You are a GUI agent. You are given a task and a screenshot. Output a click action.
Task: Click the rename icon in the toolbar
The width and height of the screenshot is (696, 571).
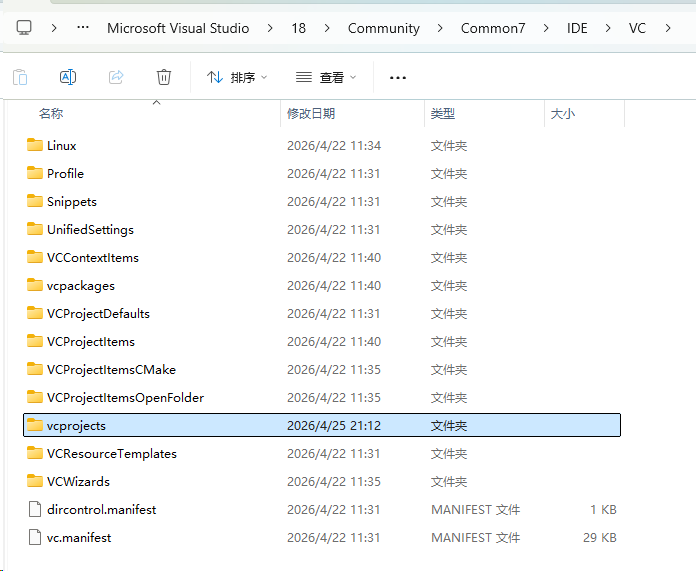click(68, 77)
